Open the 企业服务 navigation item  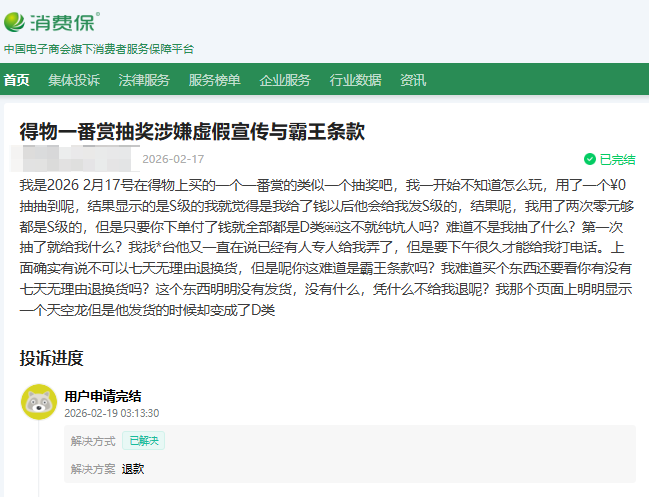click(285, 80)
